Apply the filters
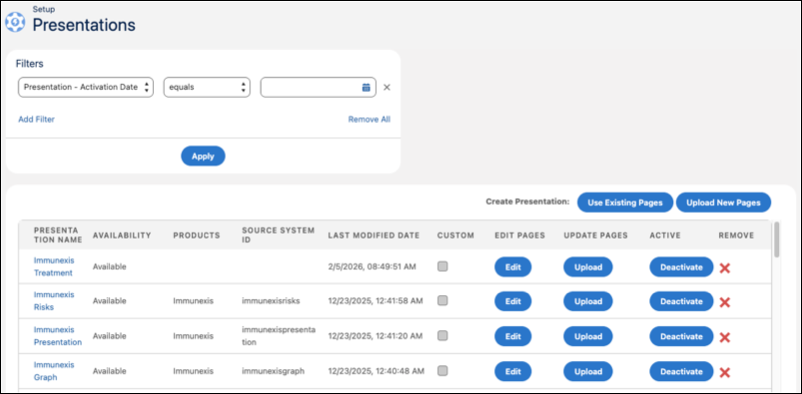 click(x=203, y=156)
